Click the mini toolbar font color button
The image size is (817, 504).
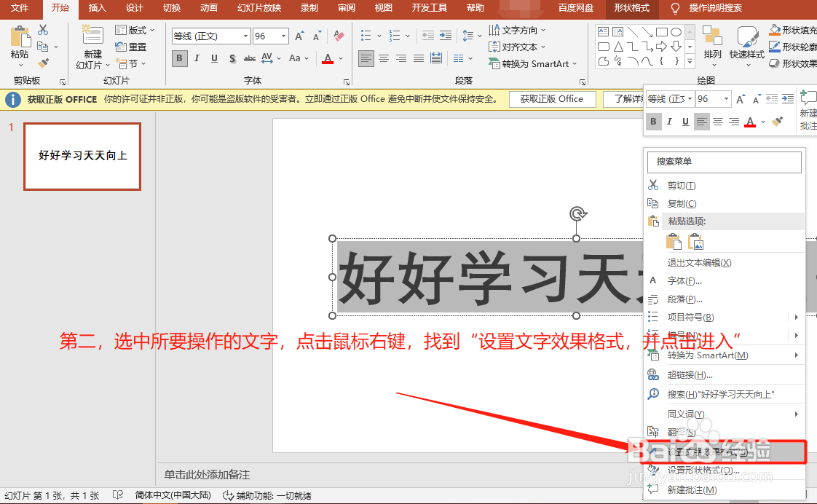[750, 122]
